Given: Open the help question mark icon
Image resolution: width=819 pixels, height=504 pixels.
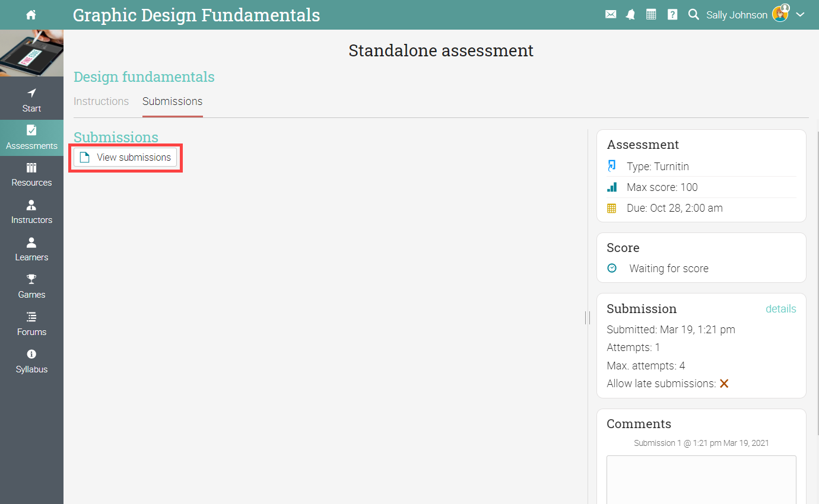Looking at the screenshot, I should pyautogui.click(x=672, y=15).
